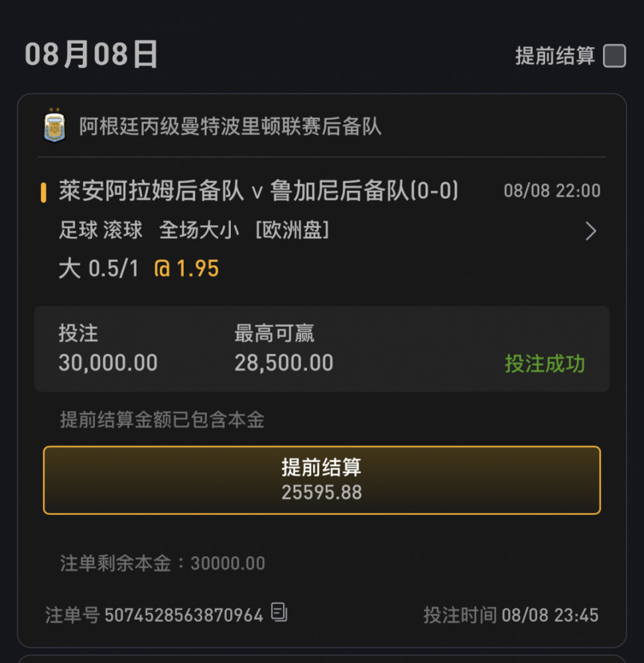Tap the green 投注成功 status text
The height and width of the screenshot is (663, 644).
pyautogui.click(x=545, y=363)
